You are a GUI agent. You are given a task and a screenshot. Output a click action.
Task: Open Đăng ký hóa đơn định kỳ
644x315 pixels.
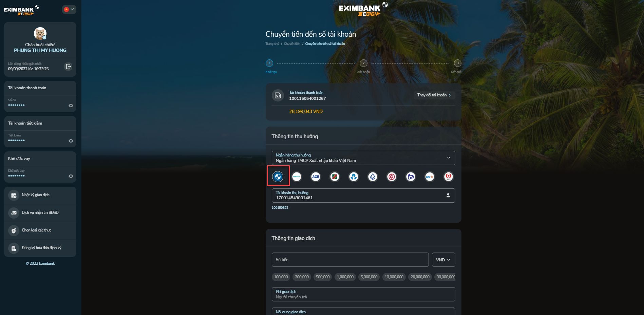tap(41, 248)
